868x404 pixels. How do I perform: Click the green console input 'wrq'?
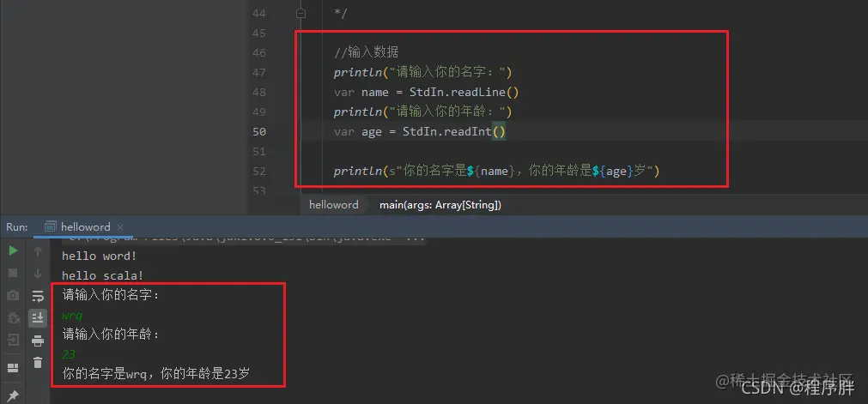(x=72, y=316)
